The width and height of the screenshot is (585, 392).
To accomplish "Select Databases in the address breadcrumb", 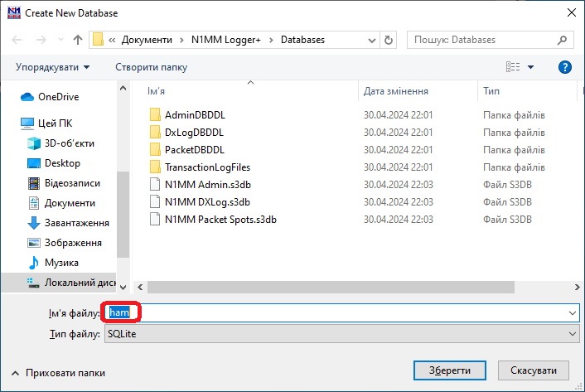I will pos(302,40).
